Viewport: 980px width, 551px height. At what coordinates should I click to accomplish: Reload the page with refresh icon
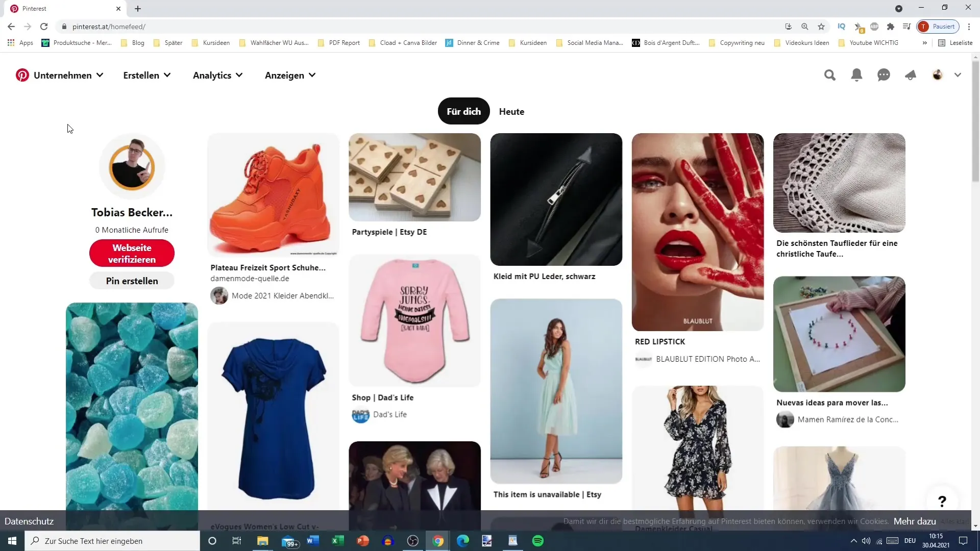44,27
